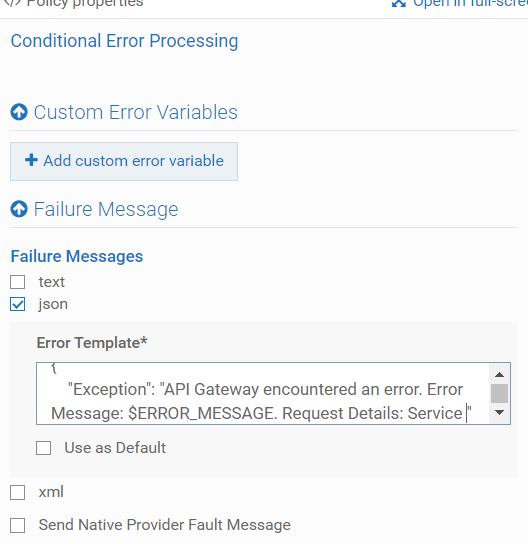The width and height of the screenshot is (528, 544).
Task: Click the Error Template scrollbar thumb
Action: click(x=499, y=393)
